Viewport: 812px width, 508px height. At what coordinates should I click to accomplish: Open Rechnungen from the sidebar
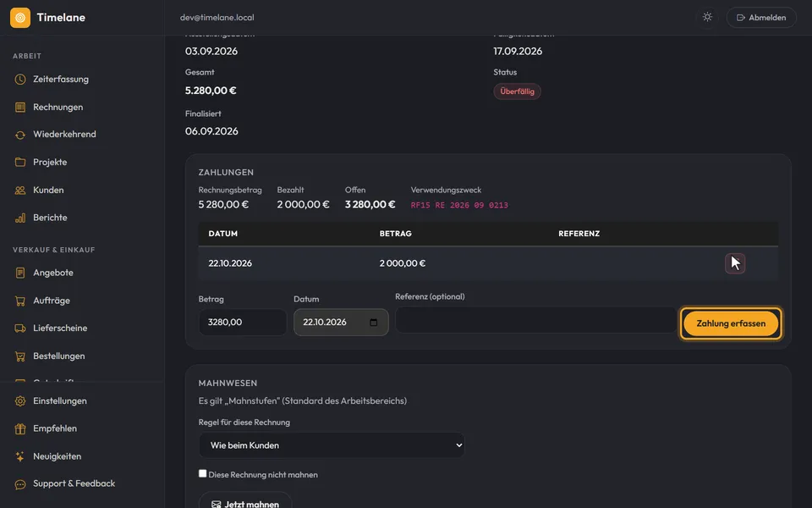click(58, 108)
